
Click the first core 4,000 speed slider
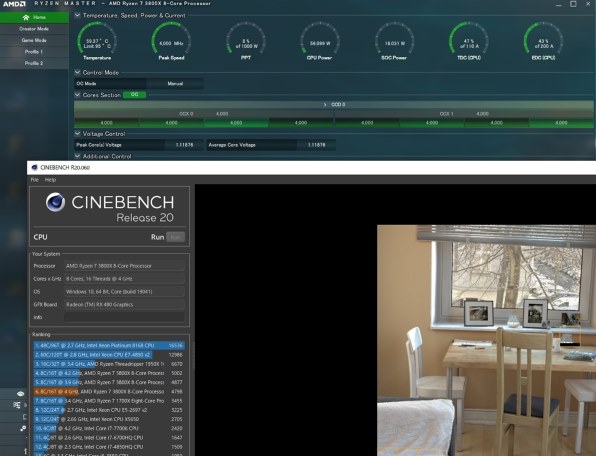(x=106, y=123)
